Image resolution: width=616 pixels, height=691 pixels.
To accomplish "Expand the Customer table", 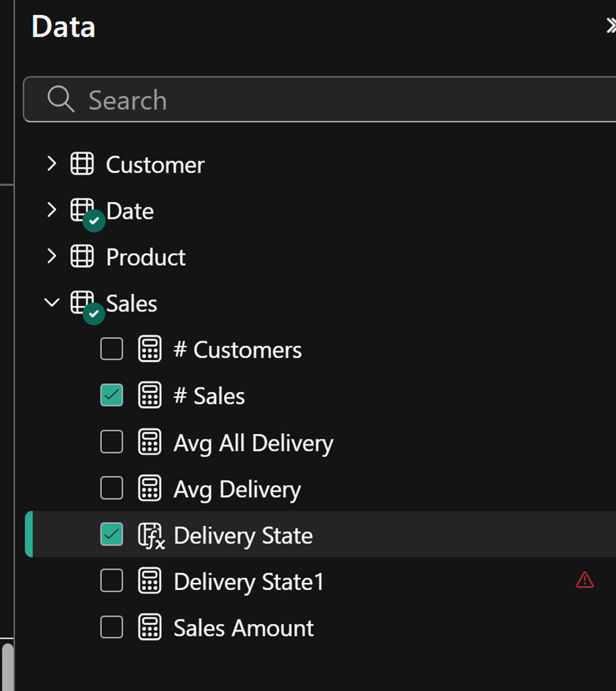I will pyautogui.click(x=52, y=164).
